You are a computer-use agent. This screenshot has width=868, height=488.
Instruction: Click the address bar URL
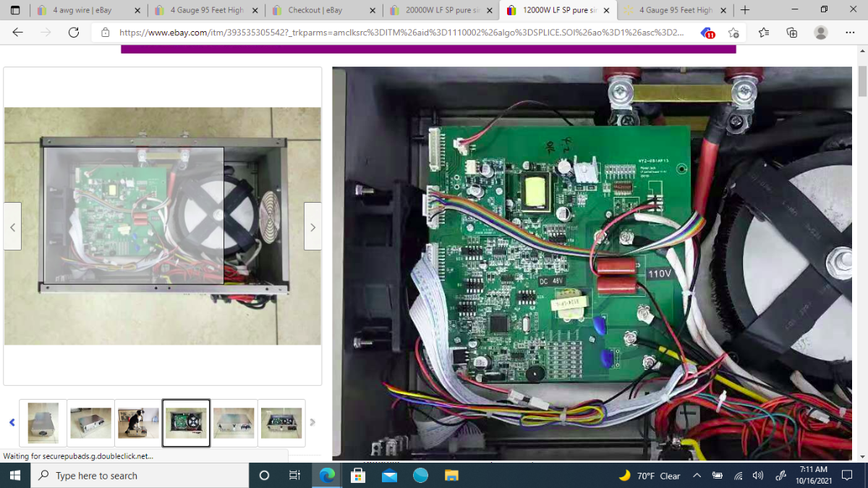(401, 33)
